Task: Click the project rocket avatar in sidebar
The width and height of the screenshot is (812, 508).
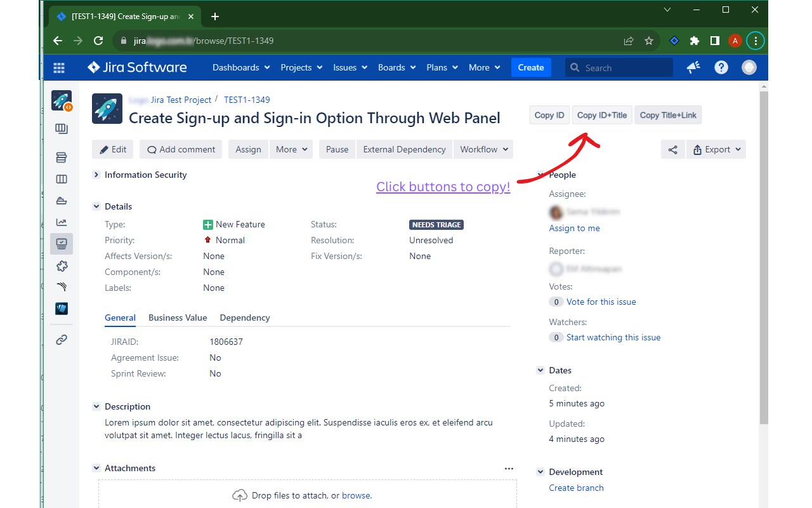Action: point(62,101)
